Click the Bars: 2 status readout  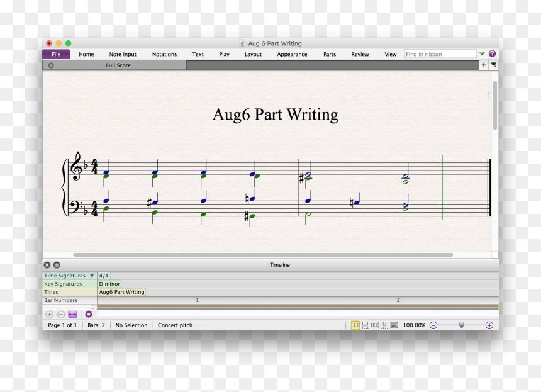(96, 325)
